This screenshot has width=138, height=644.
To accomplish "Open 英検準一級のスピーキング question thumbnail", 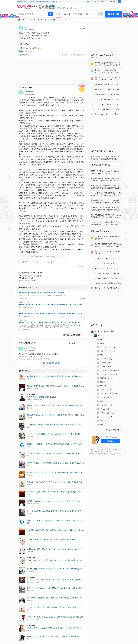I will point(22,465).
